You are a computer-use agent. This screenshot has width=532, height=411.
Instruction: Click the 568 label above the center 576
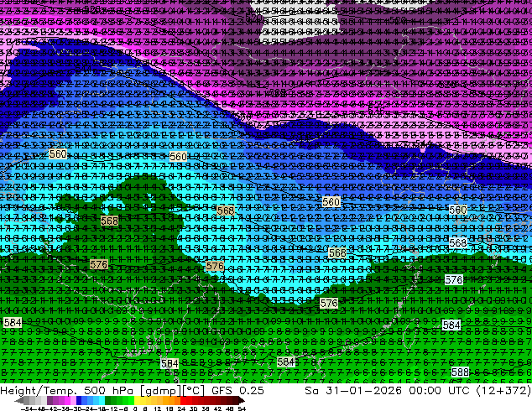click(x=225, y=211)
